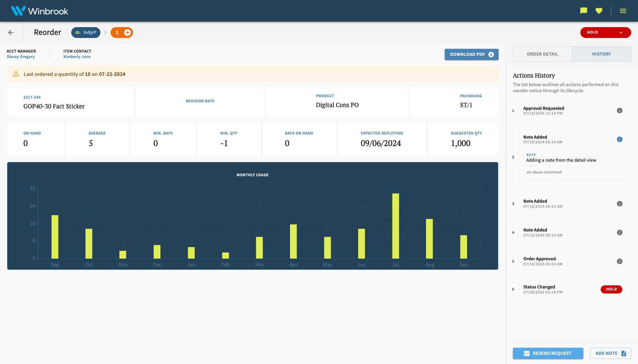This screenshot has height=364, width=638.
Task: Click the ID 3v8jrP breadcrumb chevron
Action: [105, 33]
